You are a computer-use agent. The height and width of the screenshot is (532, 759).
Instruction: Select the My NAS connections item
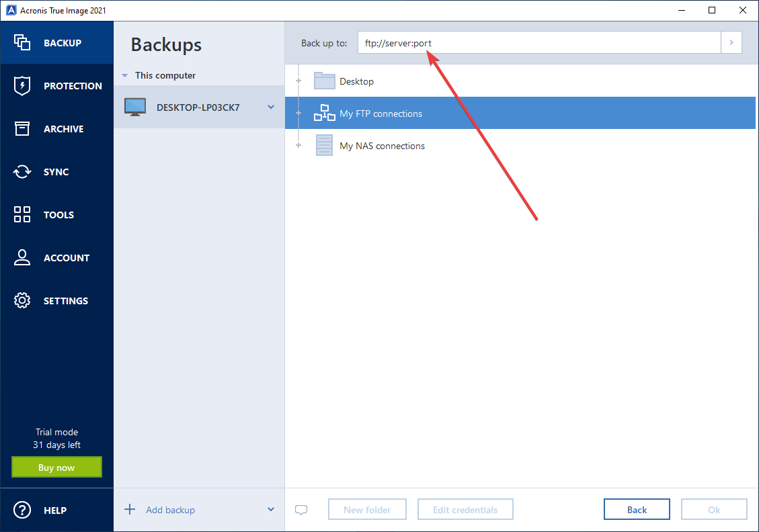click(x=382, y=146)
